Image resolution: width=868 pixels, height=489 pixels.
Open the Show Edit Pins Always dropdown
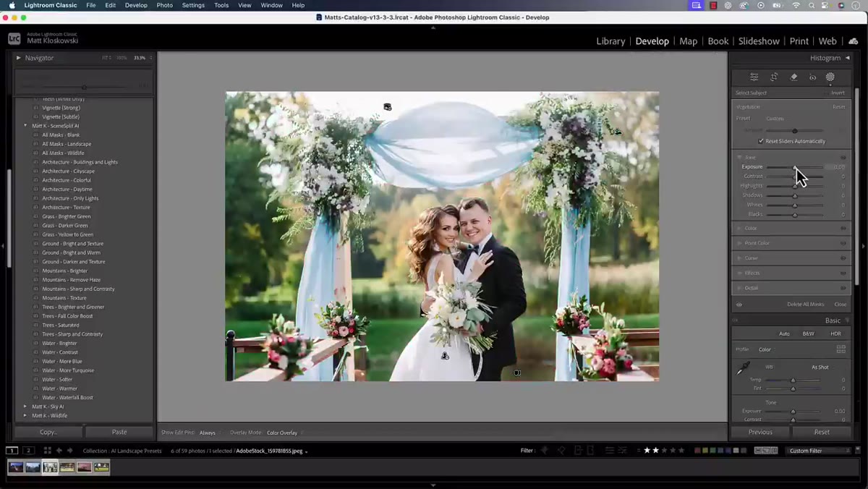click(209, 433)
